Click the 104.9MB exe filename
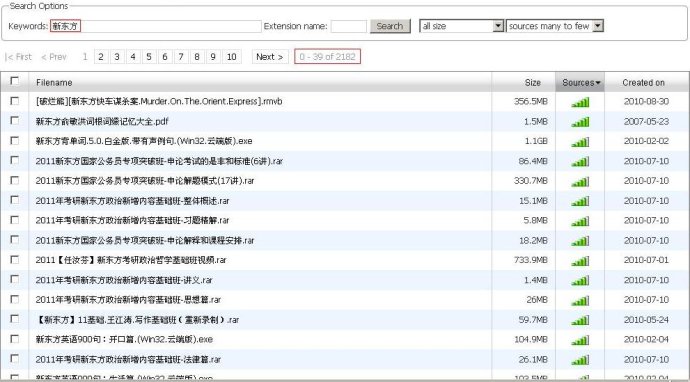Screen dimensions: 690x382 click(124, 339)
